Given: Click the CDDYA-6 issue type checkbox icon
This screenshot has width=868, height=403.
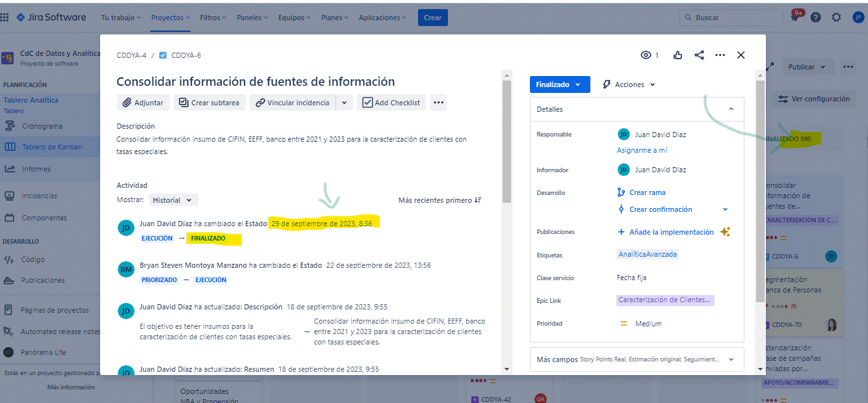Looking at the screenshot, I should (163, 55).
